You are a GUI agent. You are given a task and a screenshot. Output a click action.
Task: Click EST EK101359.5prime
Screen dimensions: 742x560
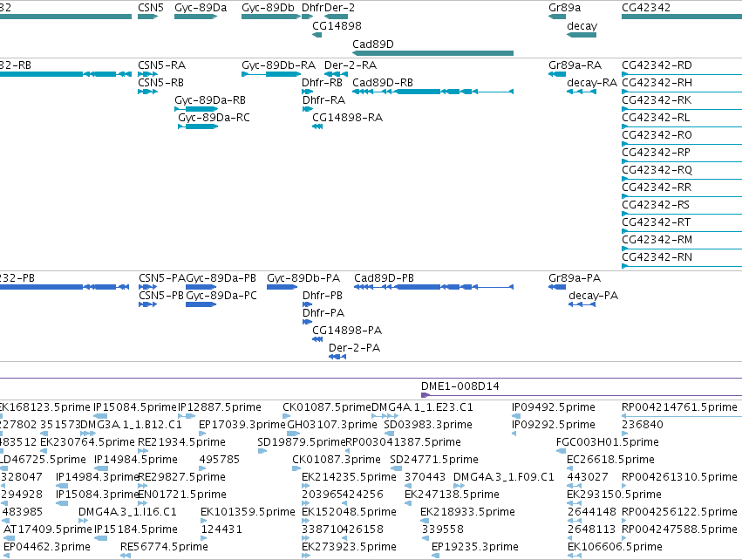(x=248, y=512)
